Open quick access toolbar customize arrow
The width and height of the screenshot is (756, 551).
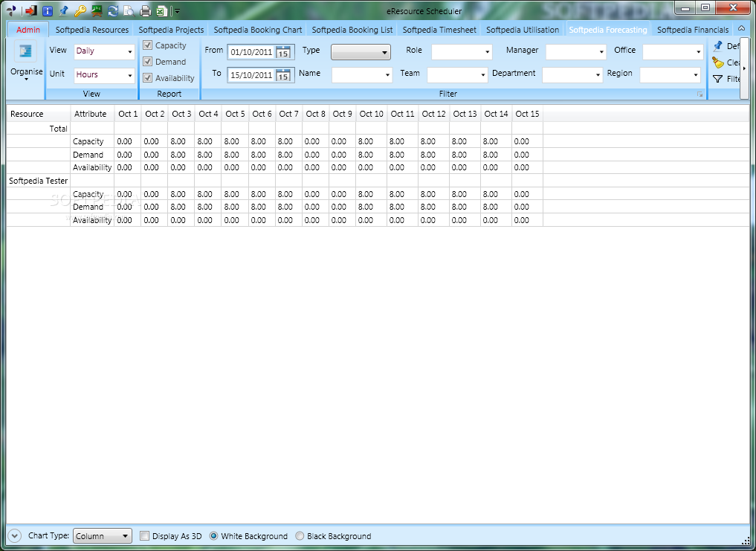click(x=177, y=10)
